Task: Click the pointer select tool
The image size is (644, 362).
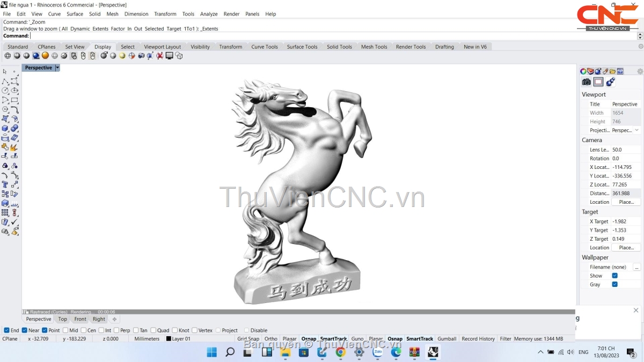Action: click(5, 71)
